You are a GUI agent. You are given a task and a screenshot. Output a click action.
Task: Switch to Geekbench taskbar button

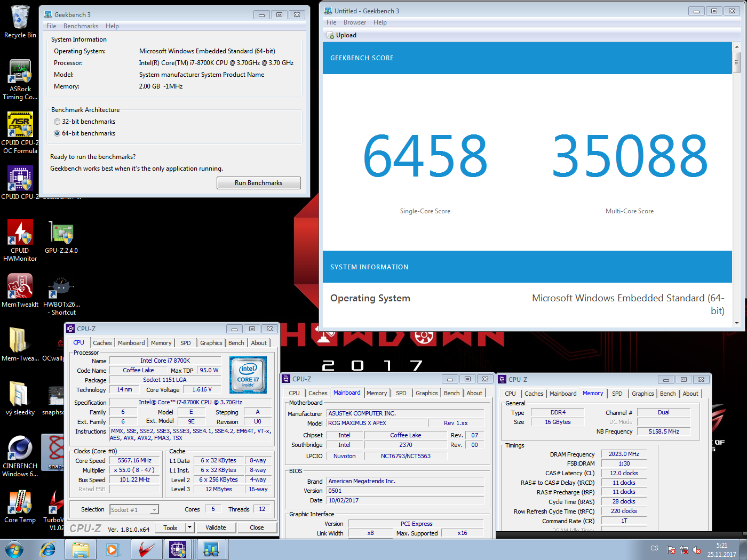pos(212,549)
